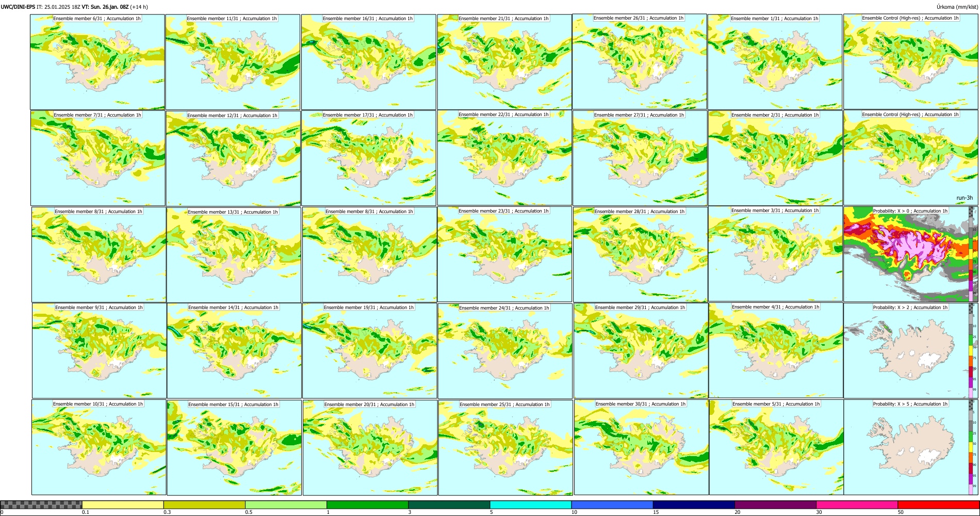Click the Ensemble member 30/31 map
This screenshot has width=980, height=516.
tap(642, 447)
